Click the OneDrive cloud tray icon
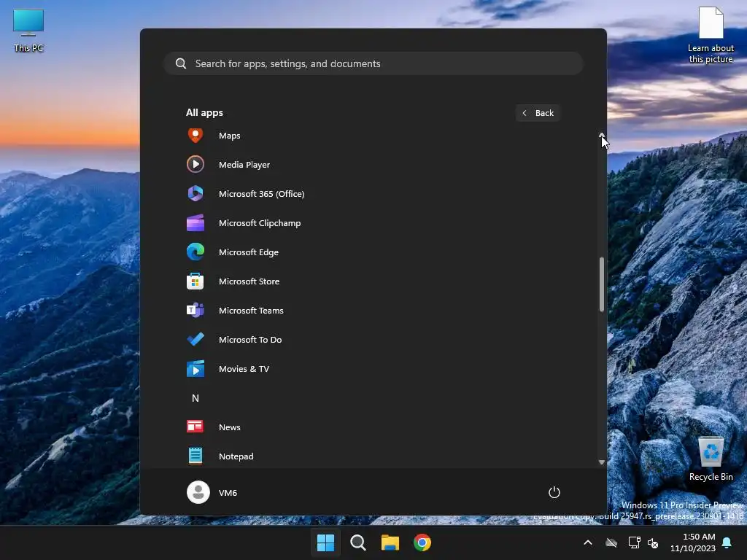 pos(611,542)
